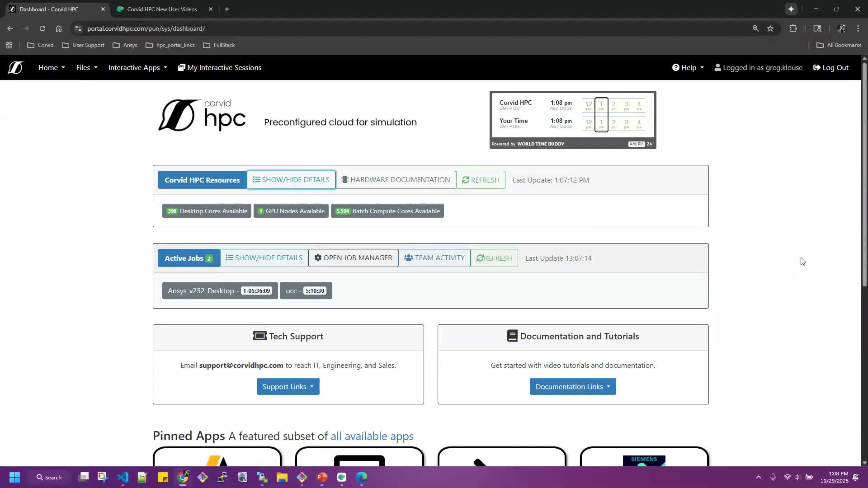The height and width of the screenshot is (488, 868).
Task: Open PowerPoint from taskbar
Action: pyautogui.click(x=322, y=477)
